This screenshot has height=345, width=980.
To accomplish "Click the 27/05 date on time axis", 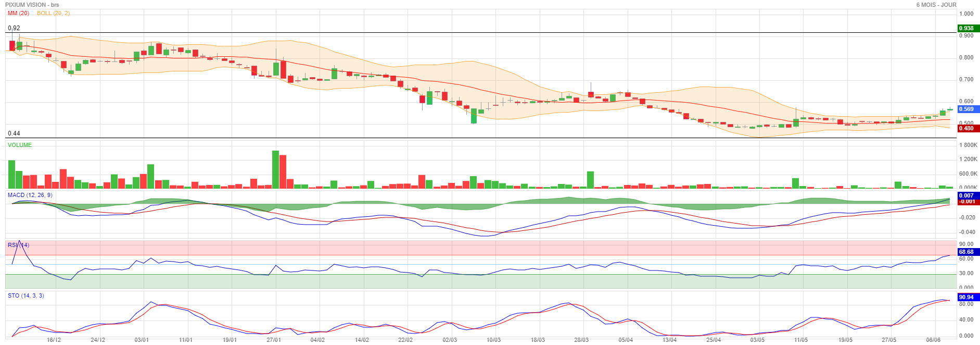I will tap(889, 340).
